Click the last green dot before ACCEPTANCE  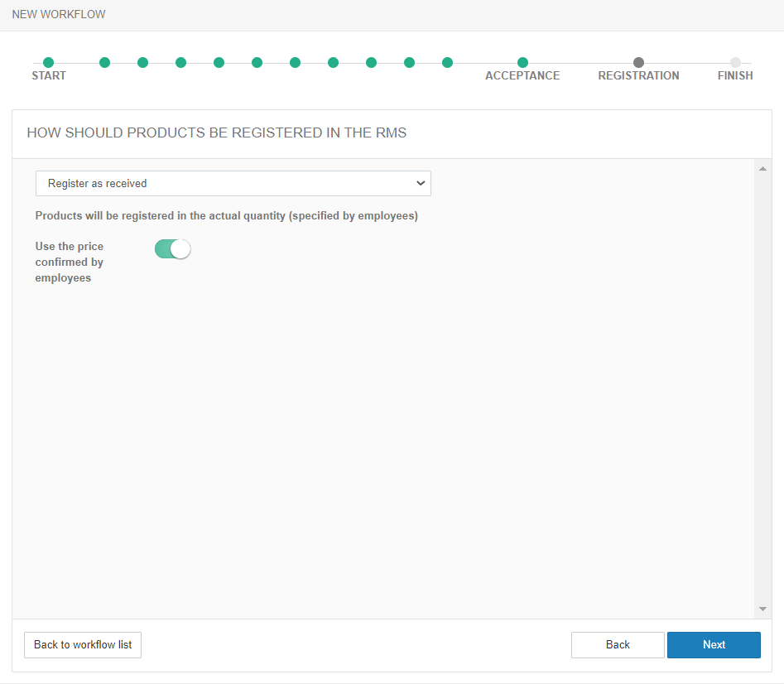[x=447, y=62]
